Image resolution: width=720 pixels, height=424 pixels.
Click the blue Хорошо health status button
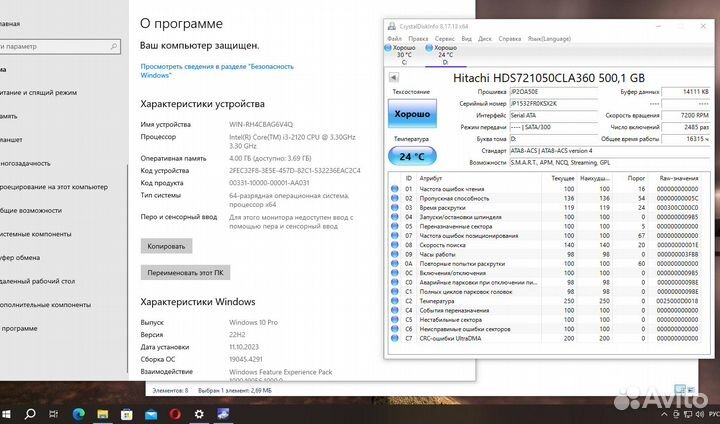point(412,113)
